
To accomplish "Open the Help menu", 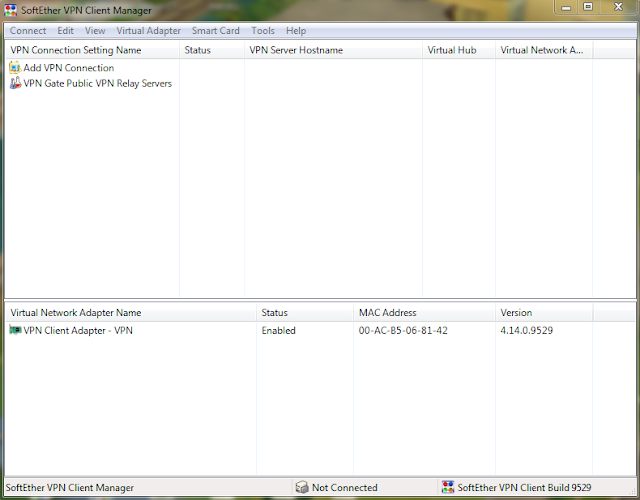I will [x=296, y=31].
